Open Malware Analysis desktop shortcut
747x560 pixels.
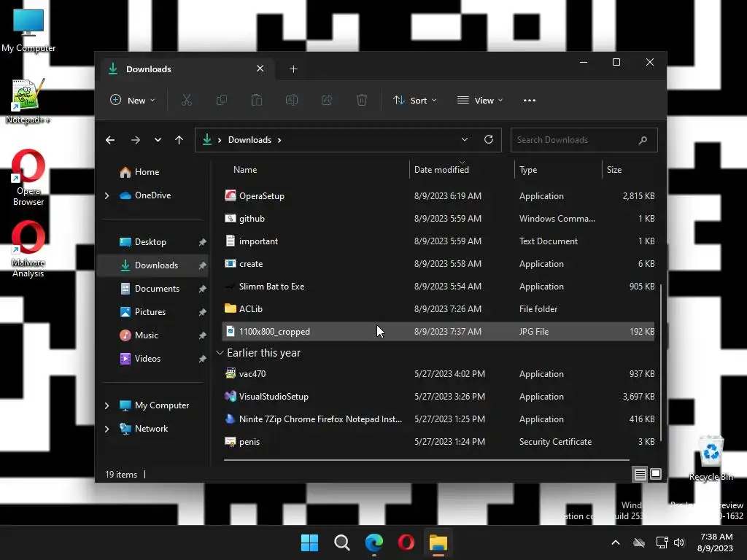point(28,249)
